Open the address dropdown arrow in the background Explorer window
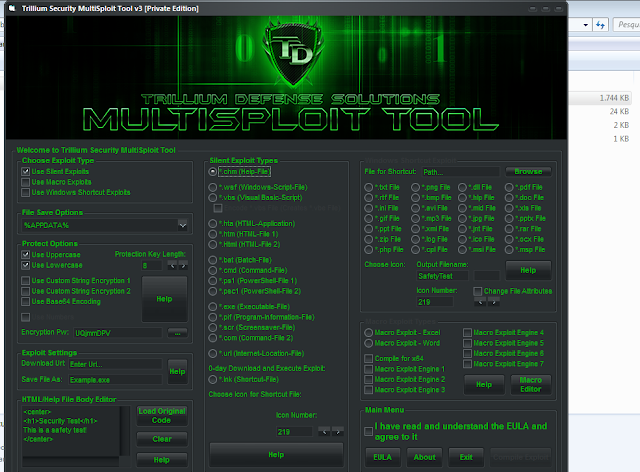This screenshot has width=640, height=472. point(585,25)
